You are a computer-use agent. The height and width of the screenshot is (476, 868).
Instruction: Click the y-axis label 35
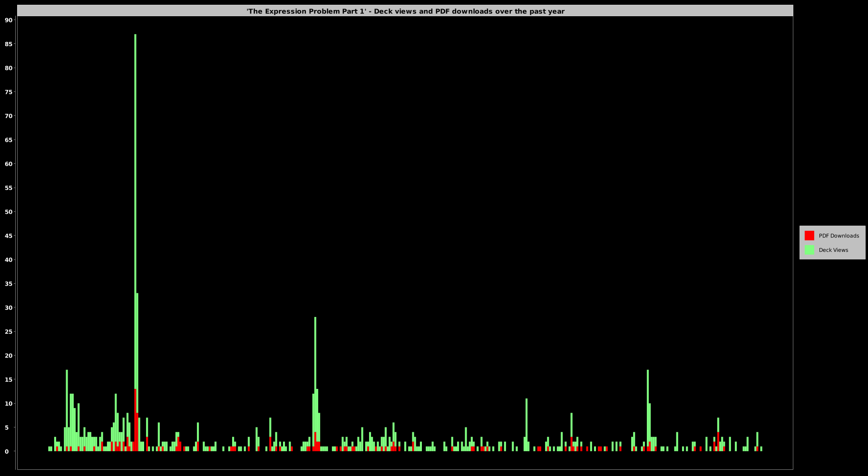click(x=9, y=284)
